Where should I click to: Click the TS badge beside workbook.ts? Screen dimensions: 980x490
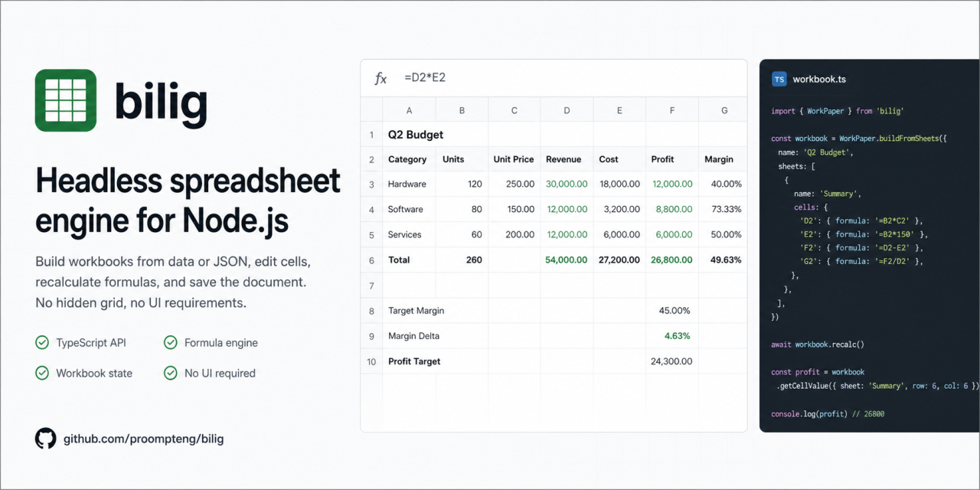click(779, 79)
